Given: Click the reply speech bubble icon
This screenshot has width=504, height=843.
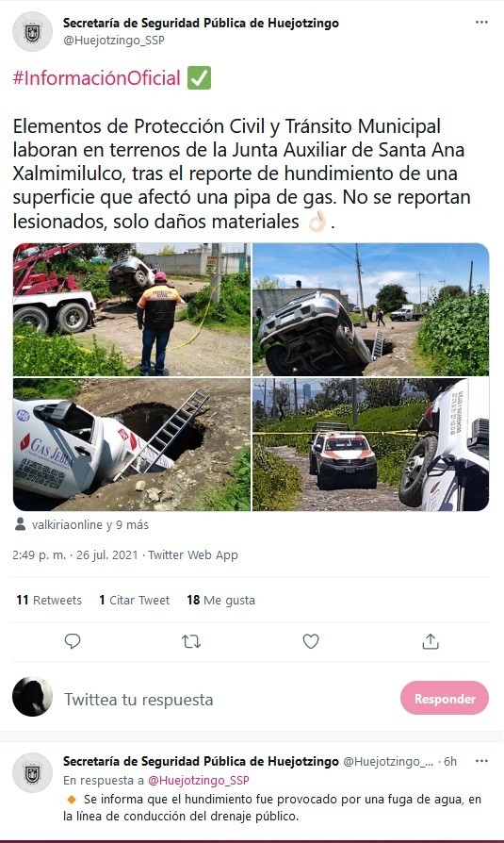Looking at the screenshot, I should click(x=73, y=641).
